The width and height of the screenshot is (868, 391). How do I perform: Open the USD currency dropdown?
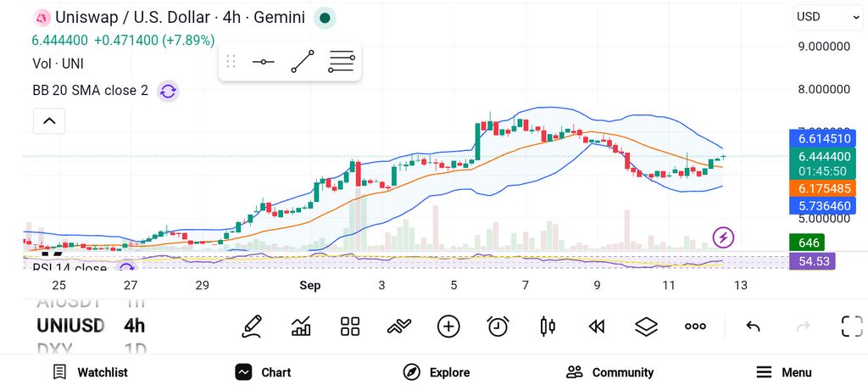[827, 17]
